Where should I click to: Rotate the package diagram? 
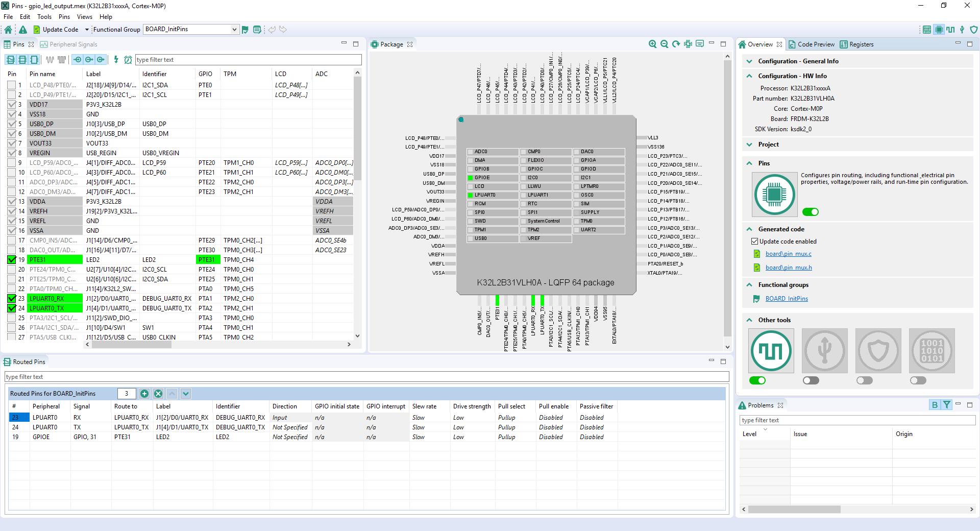[676, 44]
